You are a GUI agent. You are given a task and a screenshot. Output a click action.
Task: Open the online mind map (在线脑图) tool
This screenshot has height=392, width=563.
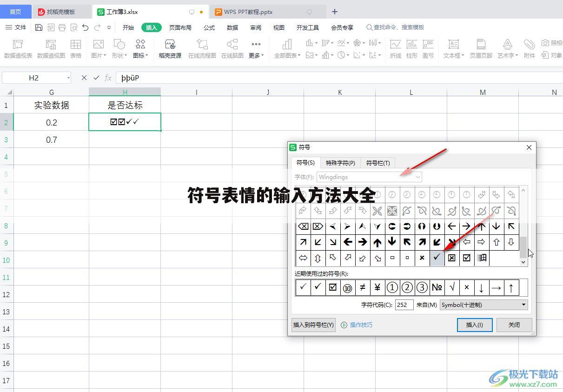(x=232, y=49)
